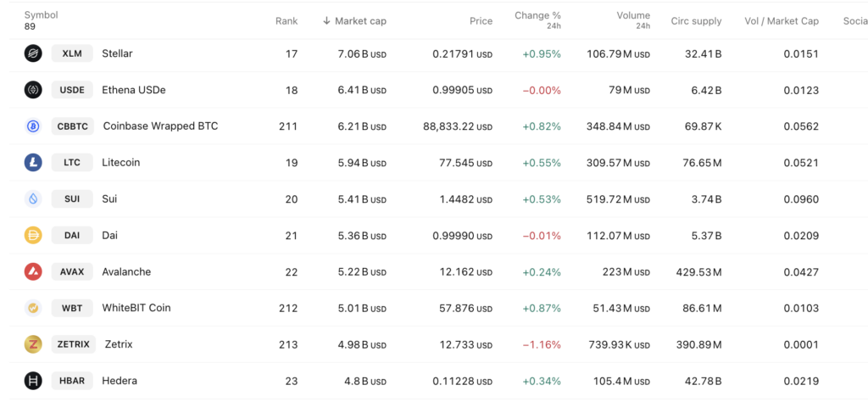
Task: Select Hedera's 0.11228 USD price
Action: coord(462,382)
